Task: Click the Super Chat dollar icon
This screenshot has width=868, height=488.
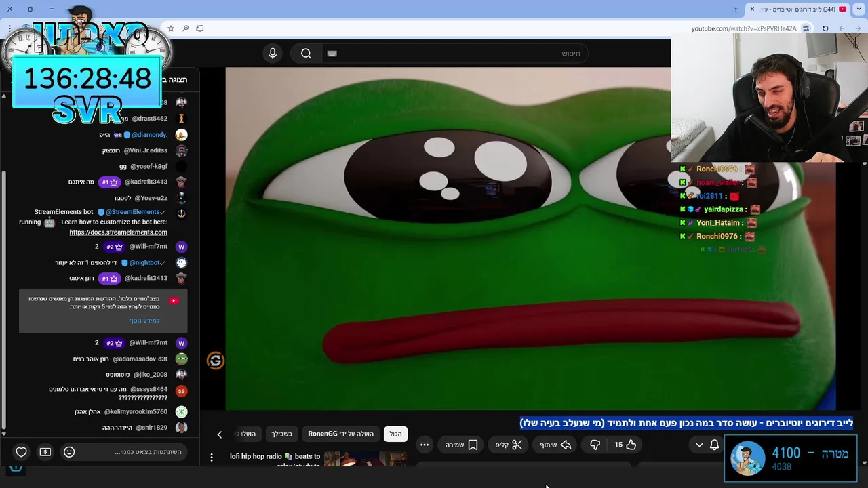Action: click(45, 452)
